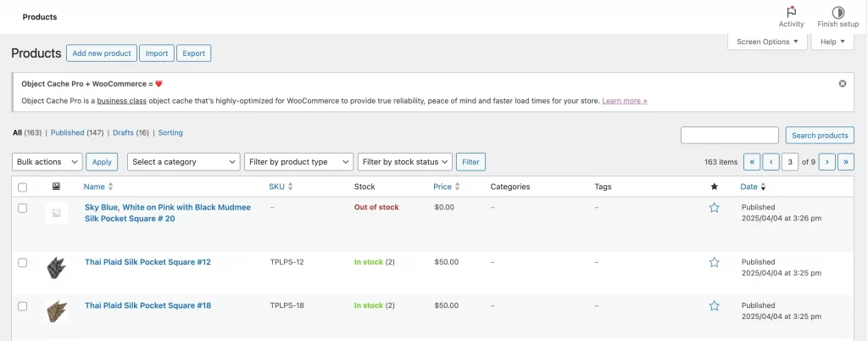The image size is (868, 341).
Task: Switch to the Drafts view
Action: click(x=124, y=133)
